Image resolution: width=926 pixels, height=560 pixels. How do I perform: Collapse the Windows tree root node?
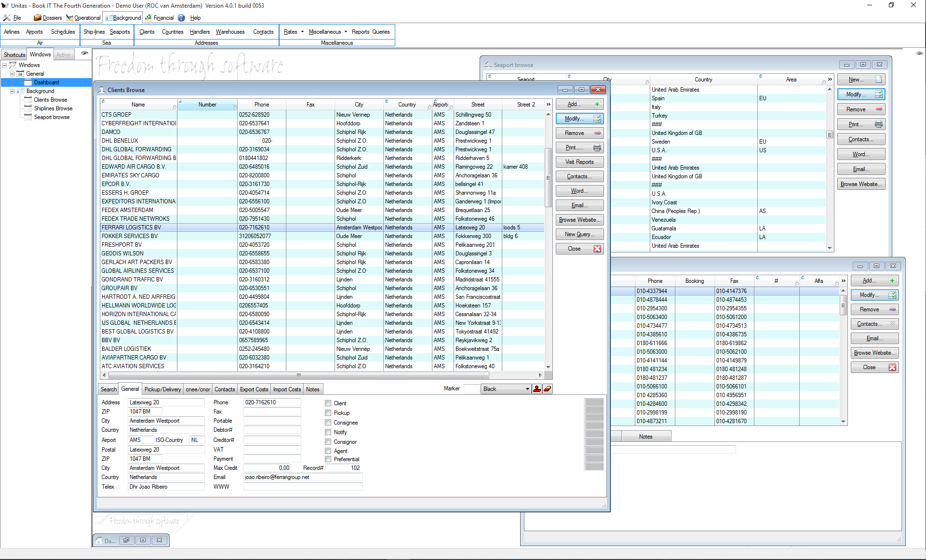tap(5, 65)
